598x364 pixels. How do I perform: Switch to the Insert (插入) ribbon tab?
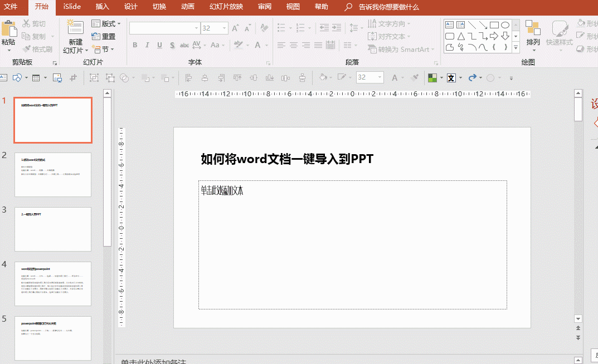[x=102, y=7]
